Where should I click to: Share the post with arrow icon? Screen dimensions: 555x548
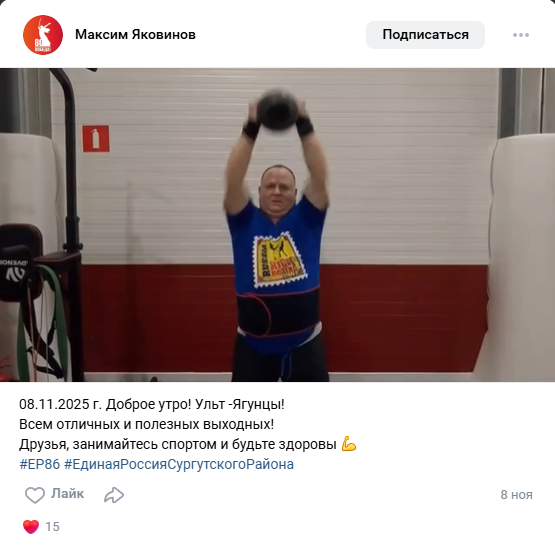pyautogui.click(x=114, y=495)
